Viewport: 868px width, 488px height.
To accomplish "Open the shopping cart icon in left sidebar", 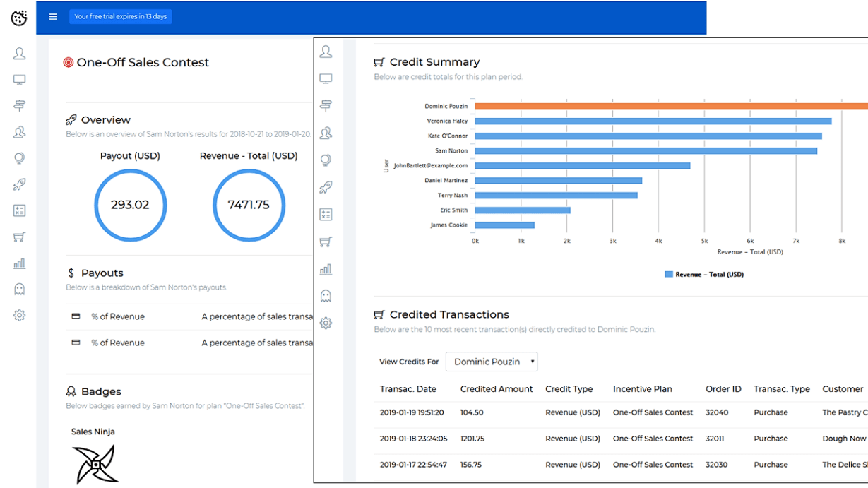I will [19, 237].
